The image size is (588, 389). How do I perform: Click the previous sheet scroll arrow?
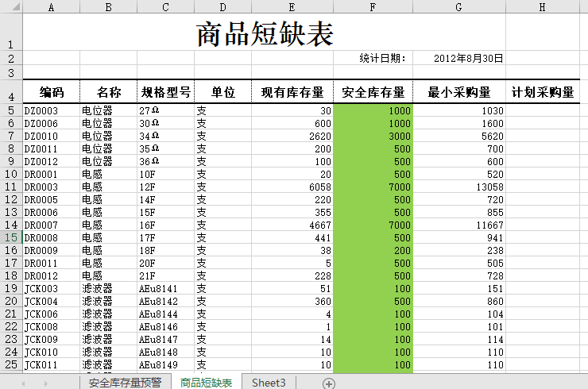tap(23, 383)
